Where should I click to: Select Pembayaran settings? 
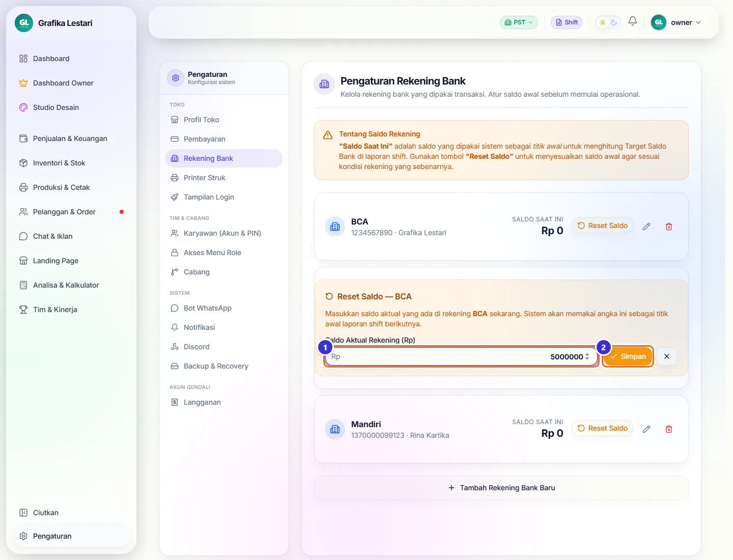224,139
